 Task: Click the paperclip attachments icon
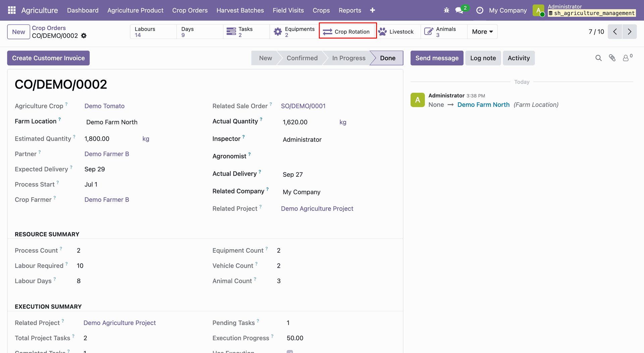click(612, 58)
